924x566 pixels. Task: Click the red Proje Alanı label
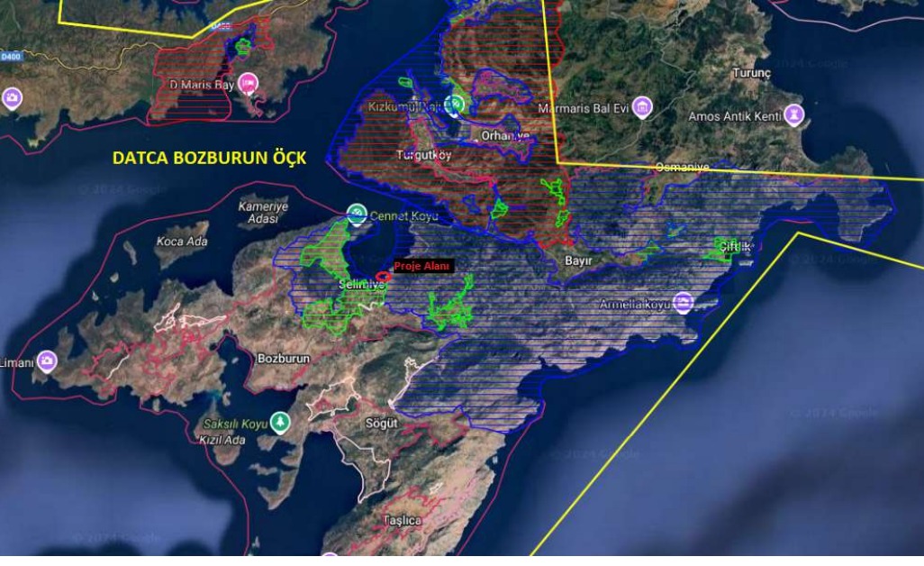pos(422,266)
